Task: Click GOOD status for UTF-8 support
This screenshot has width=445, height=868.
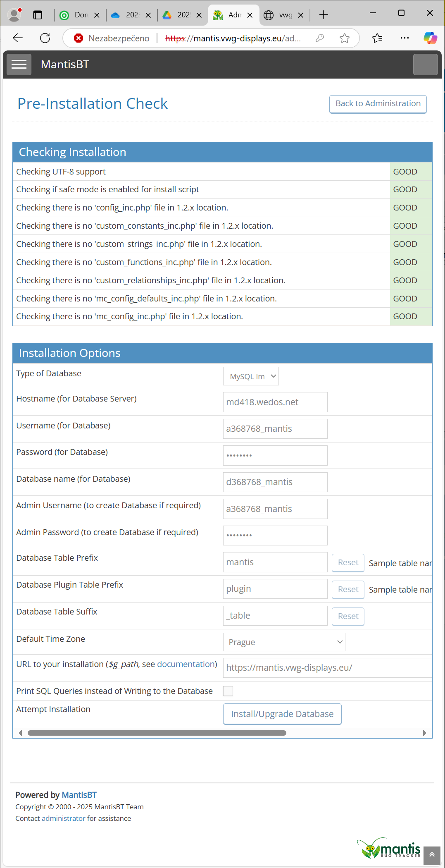Action: pyautogui.click(x=405, y=172)
